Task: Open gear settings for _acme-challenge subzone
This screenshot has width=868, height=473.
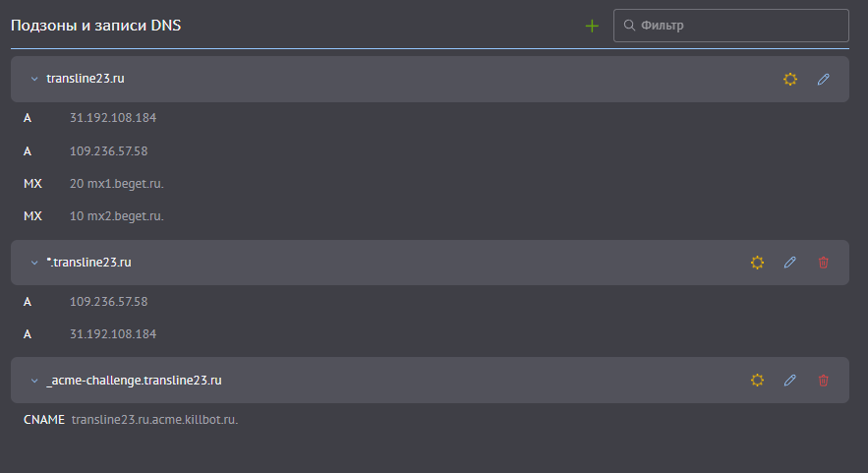Action: click(x=757, y=380)
